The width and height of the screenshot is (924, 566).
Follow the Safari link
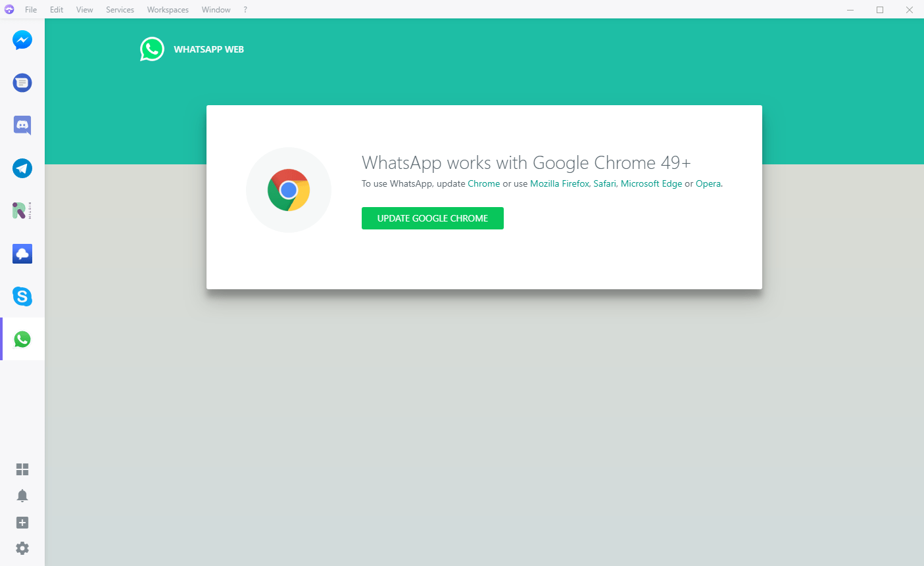pos(604,184)
